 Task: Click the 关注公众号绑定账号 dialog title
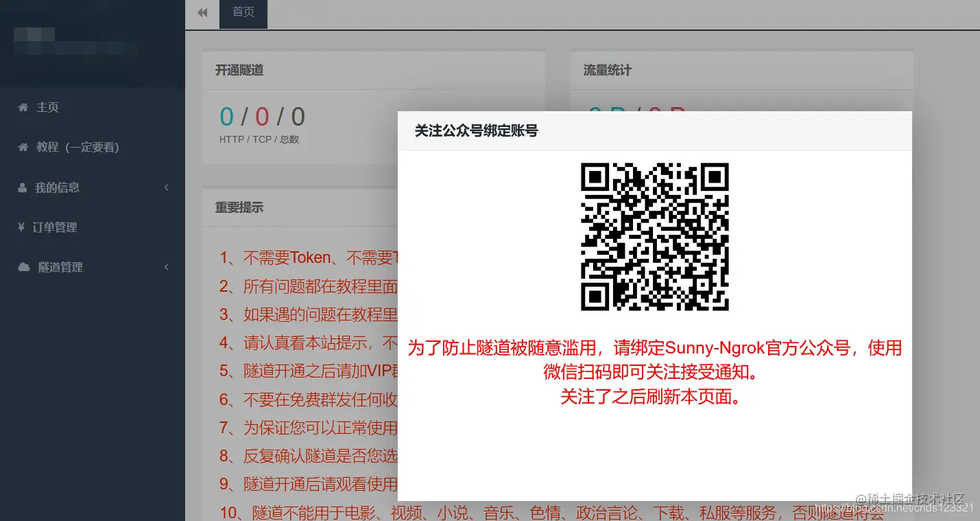(x=476, y=130)
